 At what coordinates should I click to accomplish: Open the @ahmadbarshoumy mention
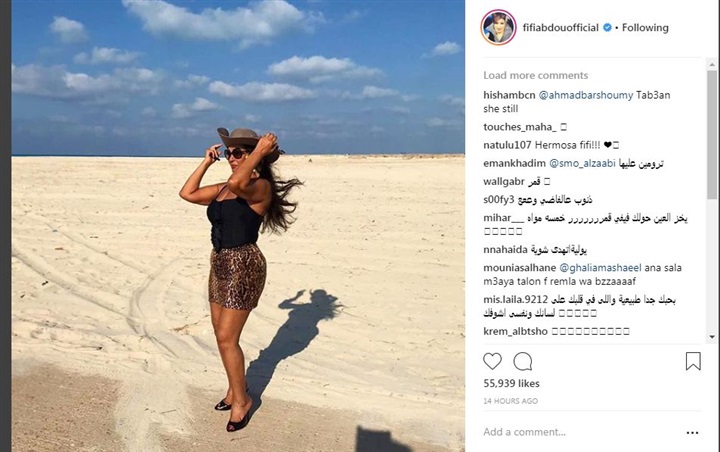[585, 95]
